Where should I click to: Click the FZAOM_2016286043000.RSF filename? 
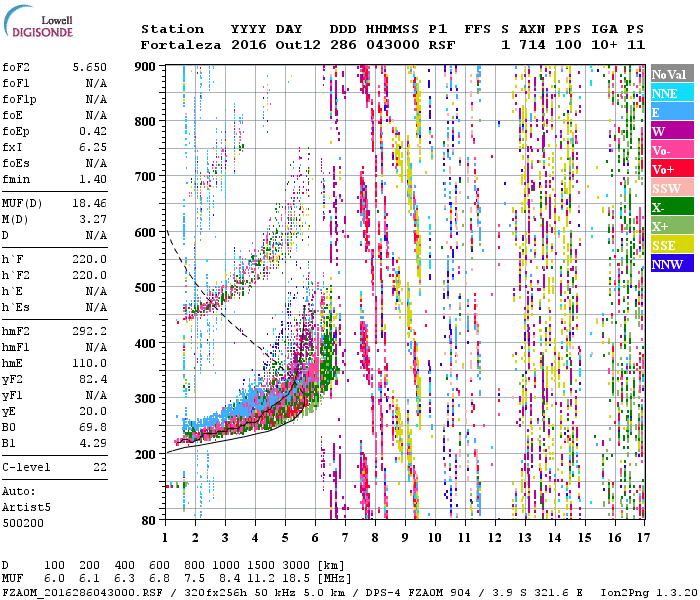coord(82,593)
